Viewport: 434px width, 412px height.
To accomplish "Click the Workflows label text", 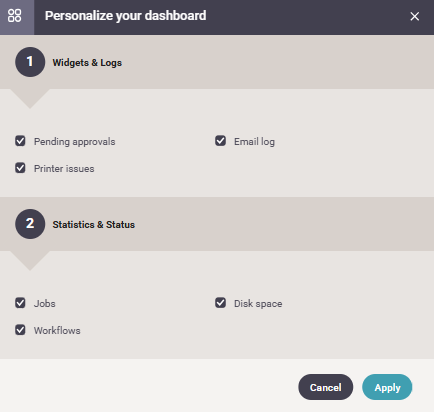I will [x=57, y=331].
